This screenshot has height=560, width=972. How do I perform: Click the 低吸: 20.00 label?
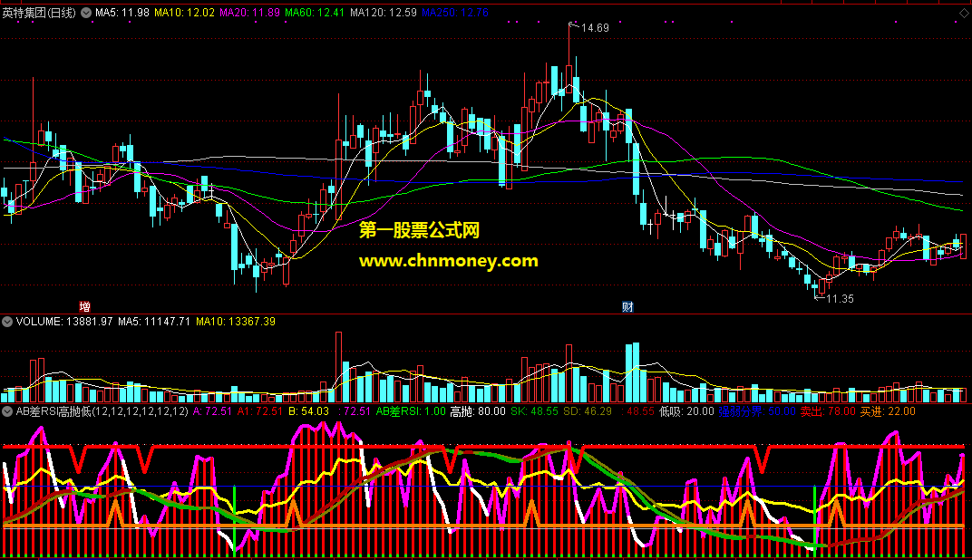click(x=686, y=411)
